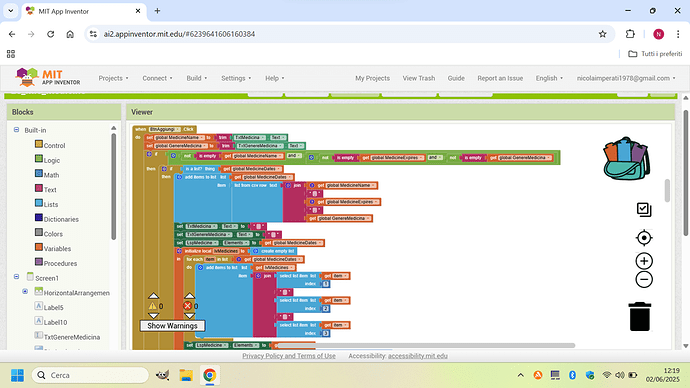
Task: Bookmark the page with the star icon
Action: point(602,34)
